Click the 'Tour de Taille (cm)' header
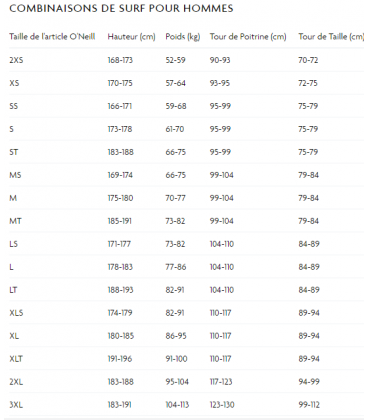368x420 pixels. (x=331, y=37)
